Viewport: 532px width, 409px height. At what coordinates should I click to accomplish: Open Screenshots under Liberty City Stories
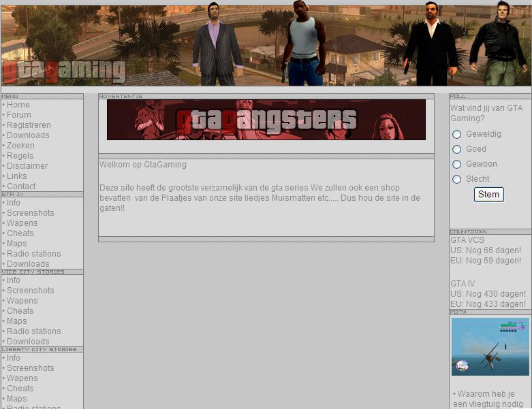[x=31, y=368]
